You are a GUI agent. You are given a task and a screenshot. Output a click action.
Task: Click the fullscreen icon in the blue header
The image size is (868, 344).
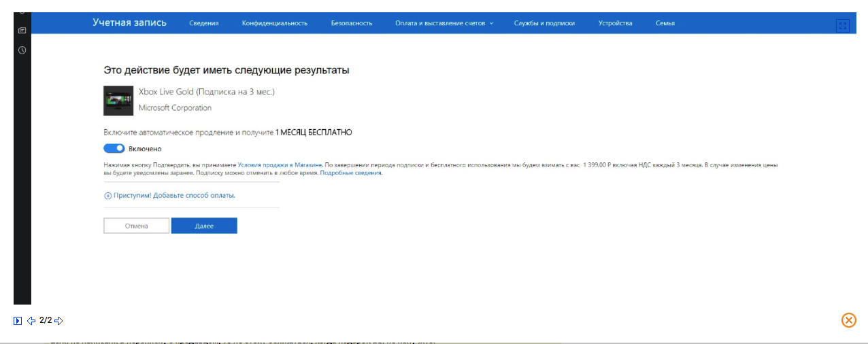click(x=843, y=25)
